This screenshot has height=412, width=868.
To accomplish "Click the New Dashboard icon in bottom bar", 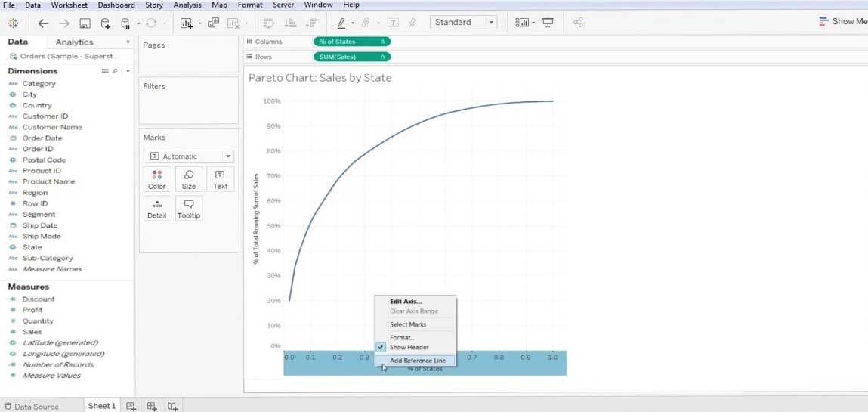I will click(x=152, y=407).
